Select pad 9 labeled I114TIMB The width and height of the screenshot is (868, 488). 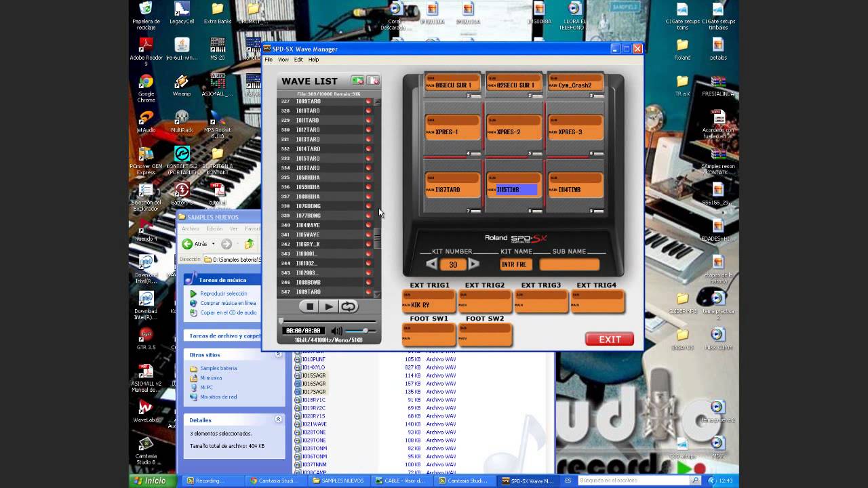coord(576,185)
